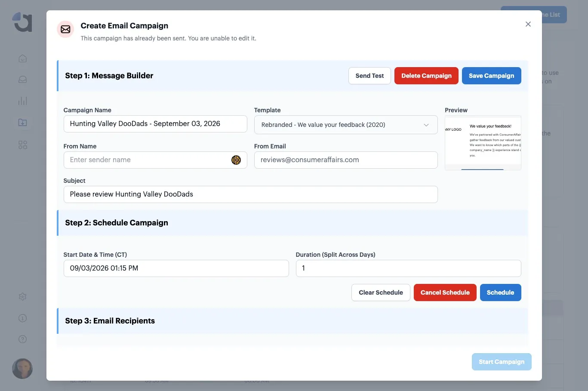Click the Step 2: Schedule Campaign heading

coord(117,223)
